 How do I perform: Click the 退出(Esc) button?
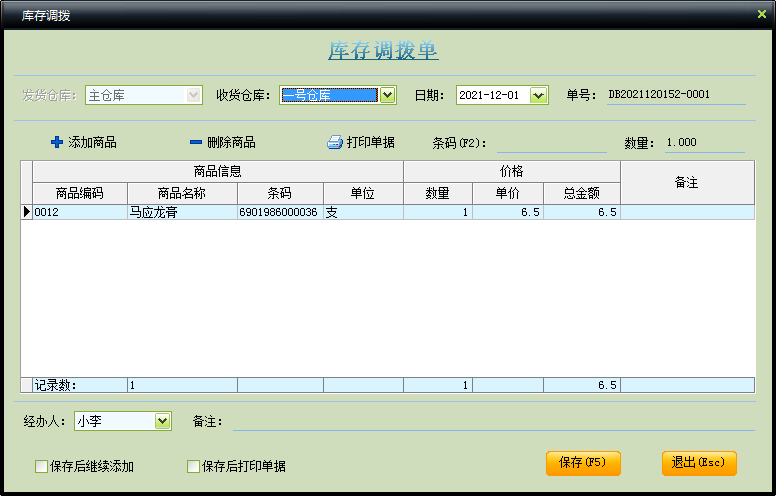coord(699,463)
